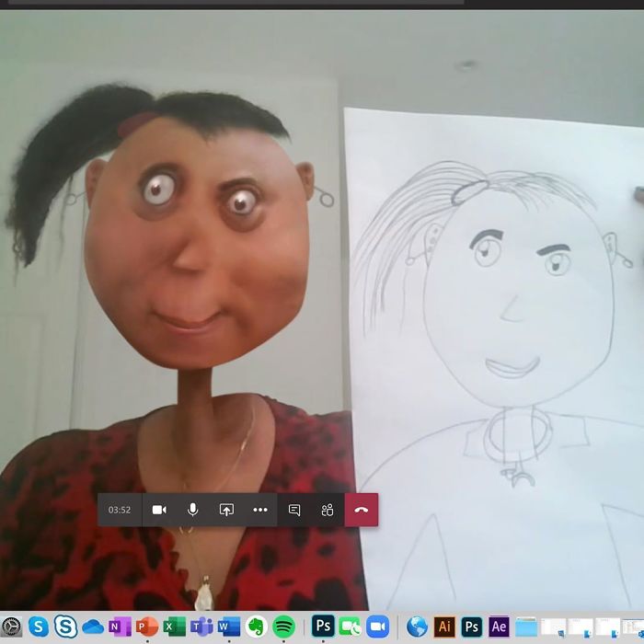Show the participants panel

point(328,510)
